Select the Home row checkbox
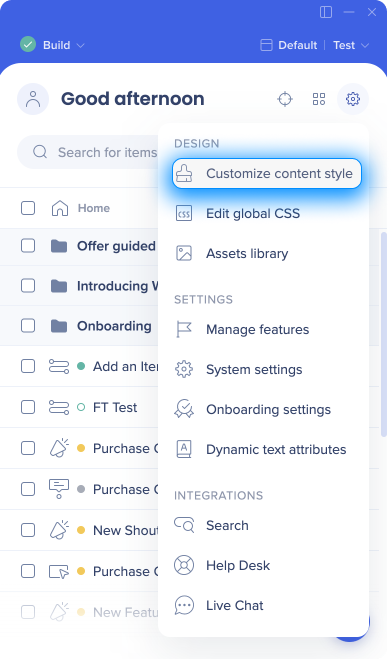 coord(28,208)
